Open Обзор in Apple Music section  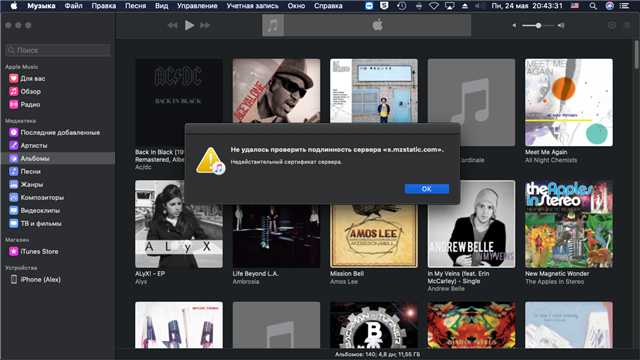(58, 91)
